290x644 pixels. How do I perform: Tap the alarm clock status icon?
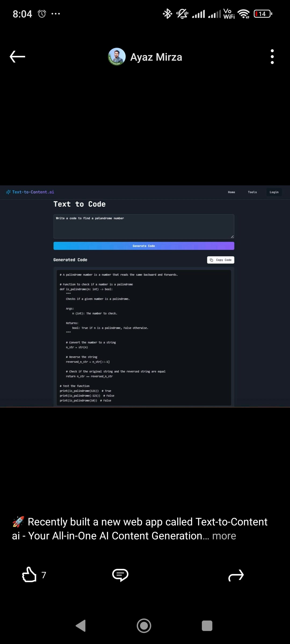42,14
